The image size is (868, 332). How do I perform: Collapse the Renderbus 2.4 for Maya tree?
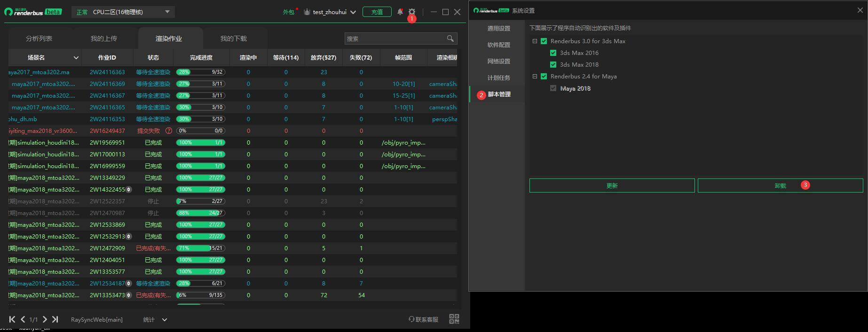pyautogui.click(x=535, y=77)
